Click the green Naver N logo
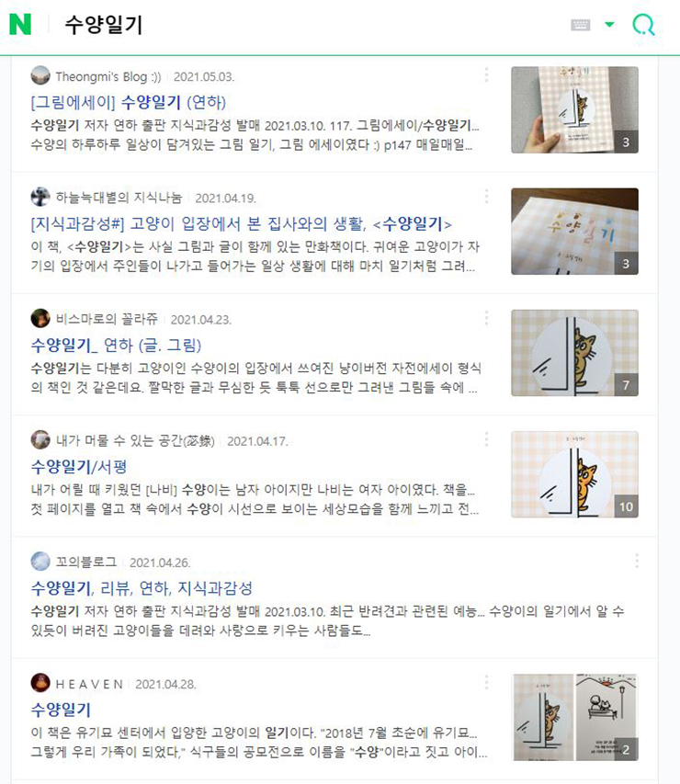 click(20, 24)
